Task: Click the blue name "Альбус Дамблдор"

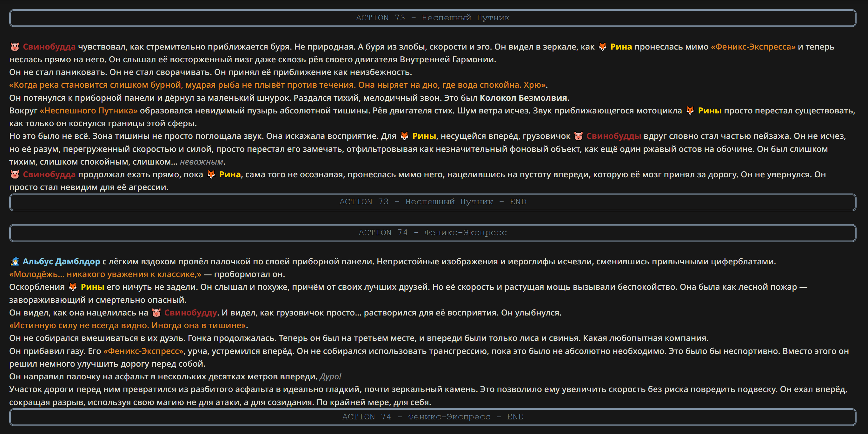Action: 61,262
